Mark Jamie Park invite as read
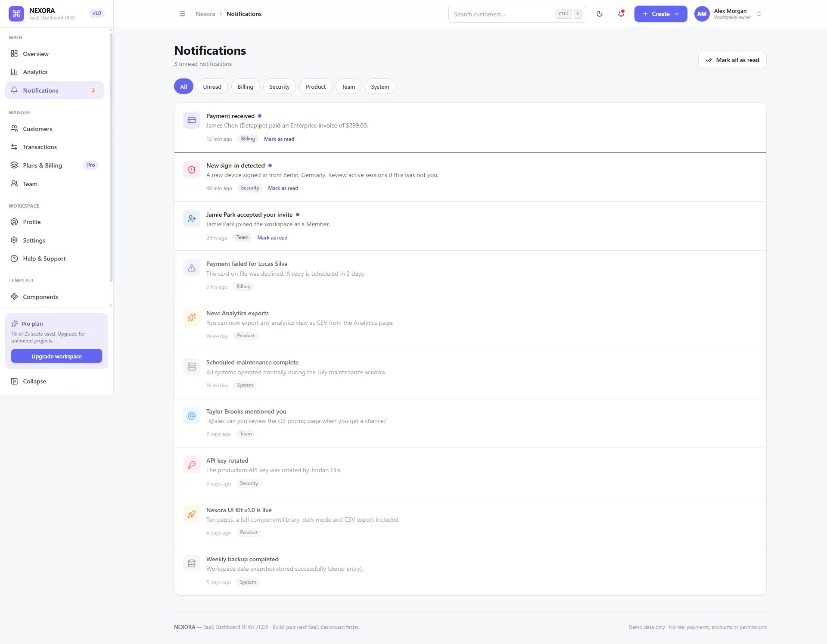 pyautogui.click(x=272, y=238)
